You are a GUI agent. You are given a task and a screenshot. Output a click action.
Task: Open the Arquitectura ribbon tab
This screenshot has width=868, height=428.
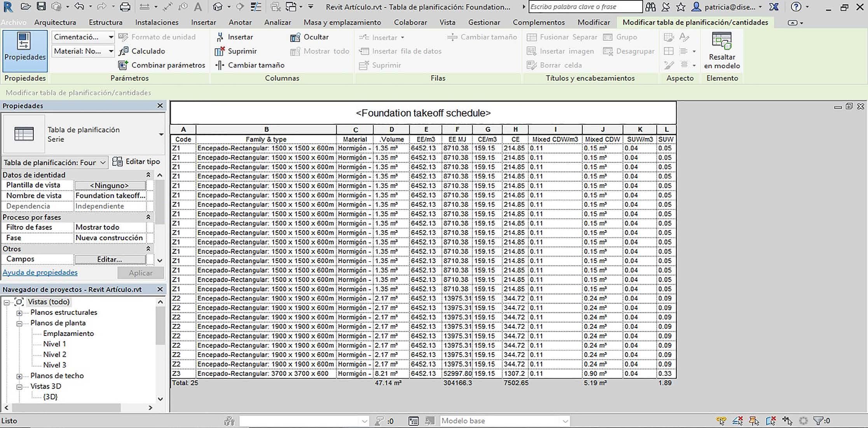click(x=55, y=22)
